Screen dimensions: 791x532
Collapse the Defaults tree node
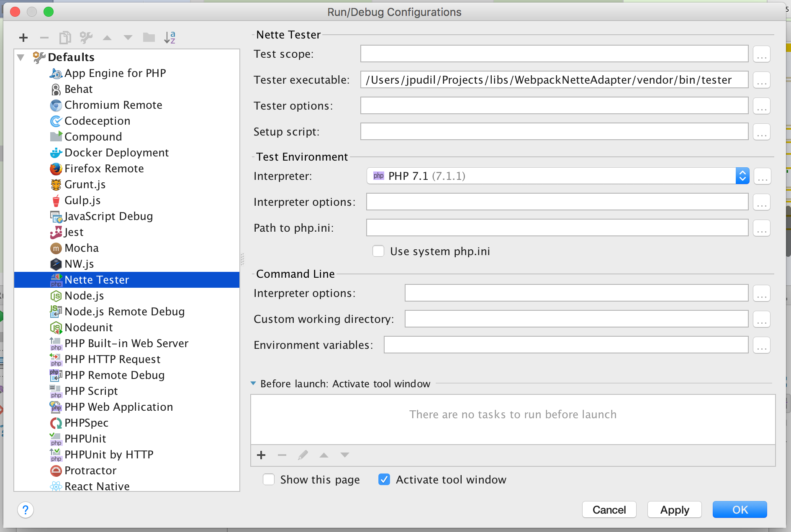pos(21,57)
